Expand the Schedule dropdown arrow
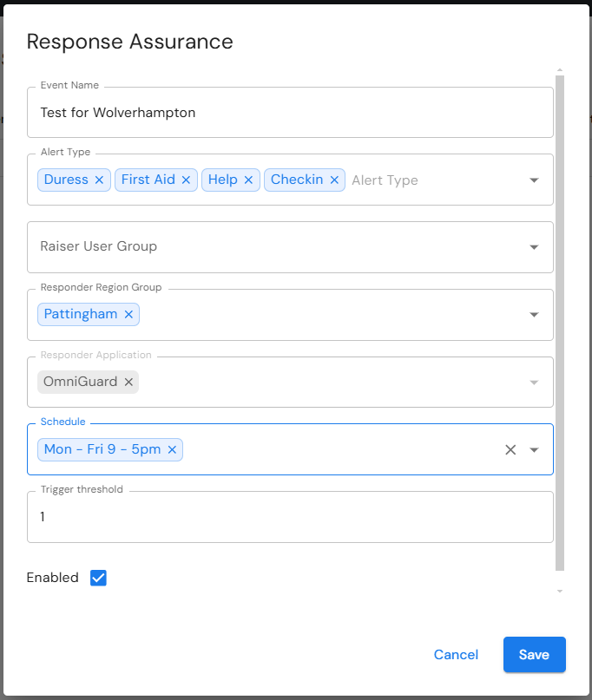The image size is (592, 700). click(534, 449)
